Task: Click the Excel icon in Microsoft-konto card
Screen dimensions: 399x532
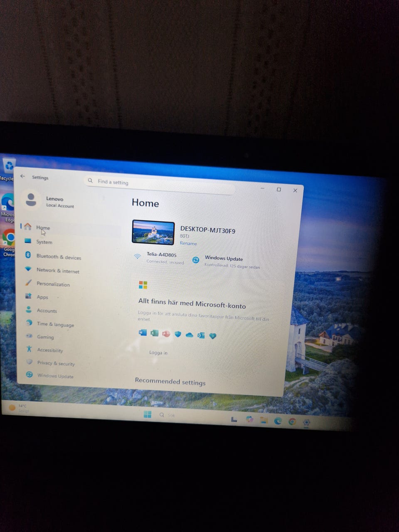Action: (x=155, y=333)
